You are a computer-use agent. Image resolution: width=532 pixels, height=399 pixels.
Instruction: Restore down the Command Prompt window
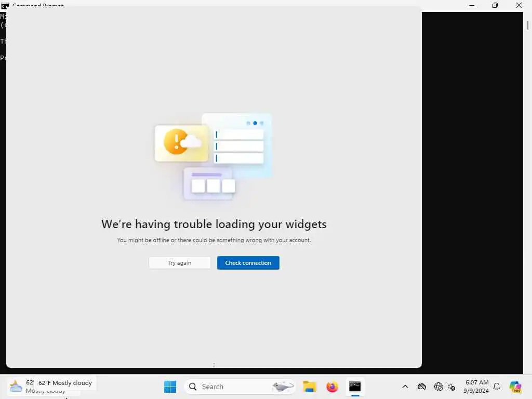coord(495,5)
